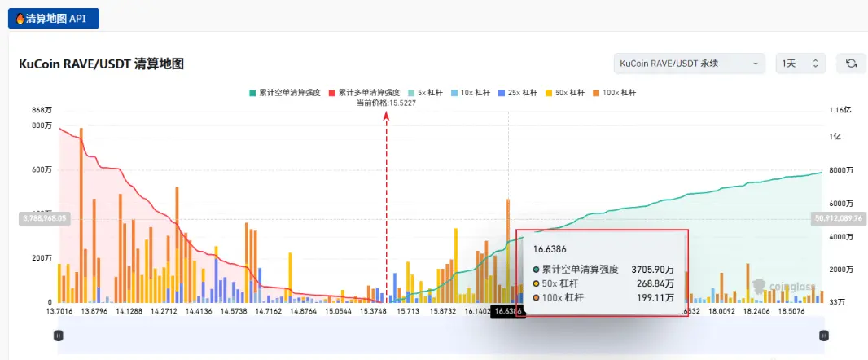Click the tallest orange bar near 13.8796
Viewport: 868px width, 360px height.
[x=81, y=216]
